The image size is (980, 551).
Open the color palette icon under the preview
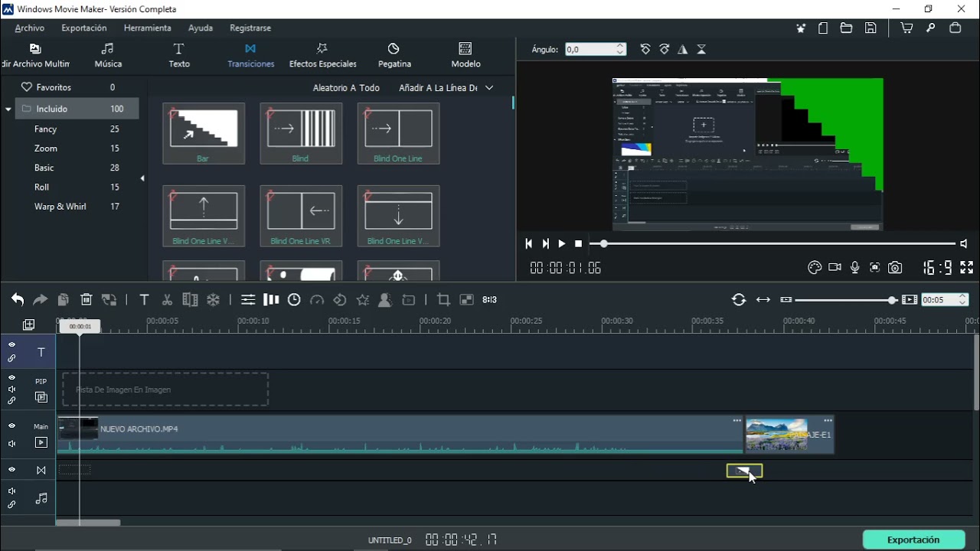(815, 267)
